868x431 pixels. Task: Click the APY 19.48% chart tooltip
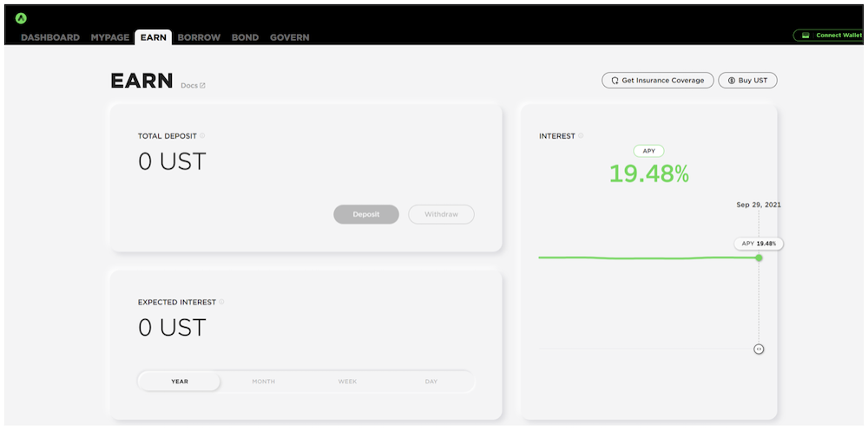pyautogui.click(x=759, y=244)
